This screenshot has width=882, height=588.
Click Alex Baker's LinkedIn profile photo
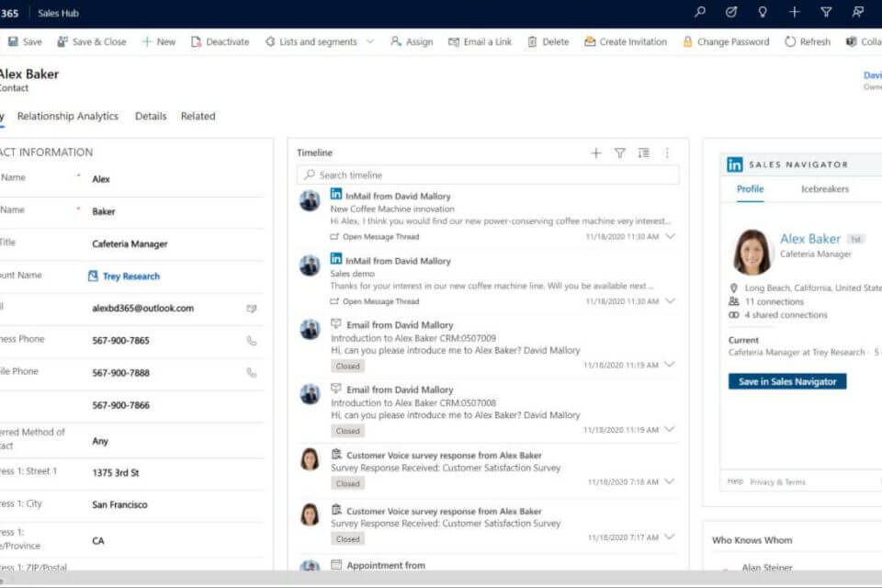(752, 252)
